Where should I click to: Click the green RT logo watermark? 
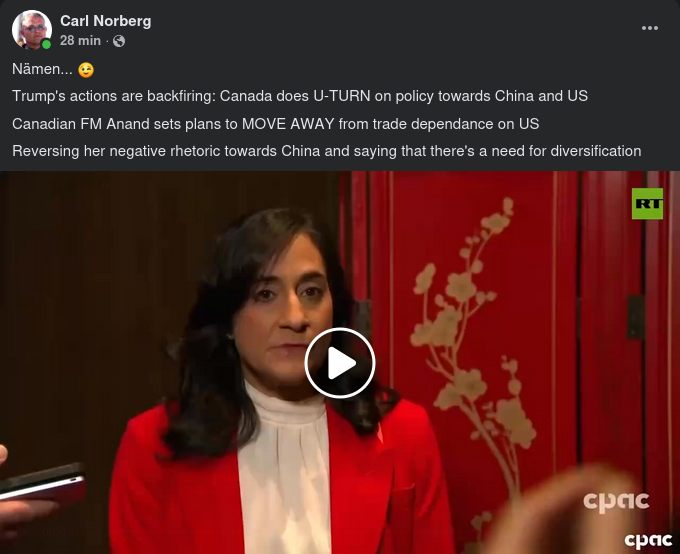pyautogui.click(x=647, y=203)
